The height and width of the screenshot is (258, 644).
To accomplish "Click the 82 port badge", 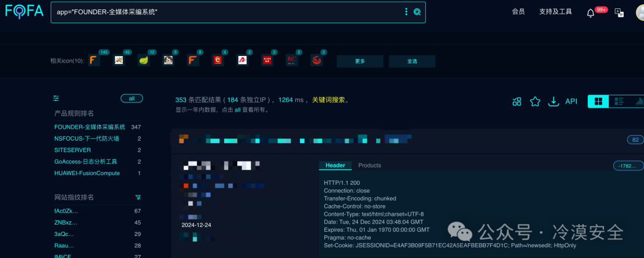I will 636,140.
